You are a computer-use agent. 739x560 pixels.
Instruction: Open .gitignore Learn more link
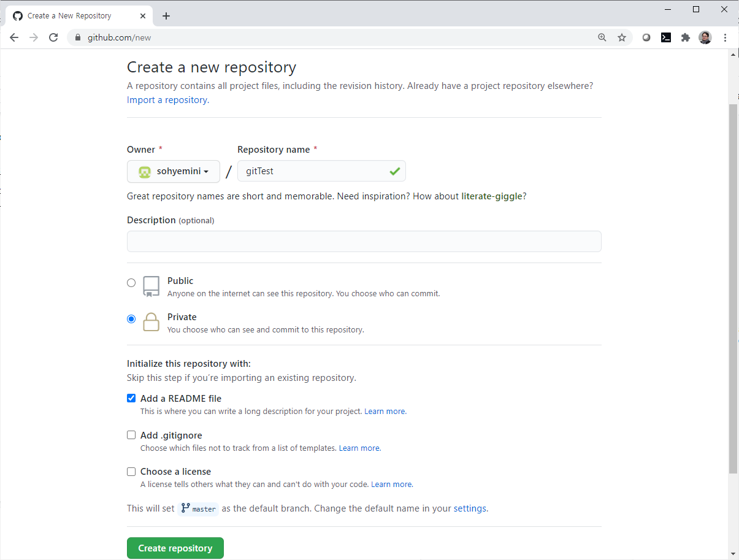tap(360, 448)
